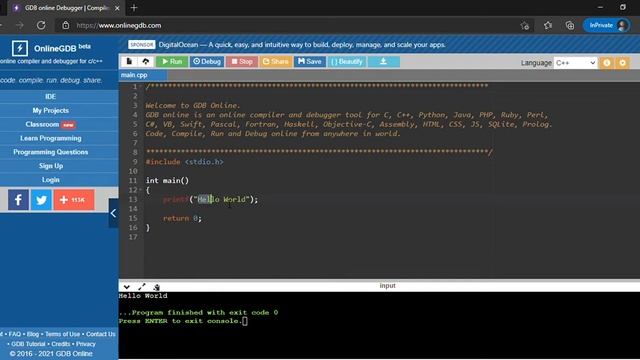This screenshot has height=360, width=640.
Task: Reload the page with browser refresh icon
Action: 41,25
